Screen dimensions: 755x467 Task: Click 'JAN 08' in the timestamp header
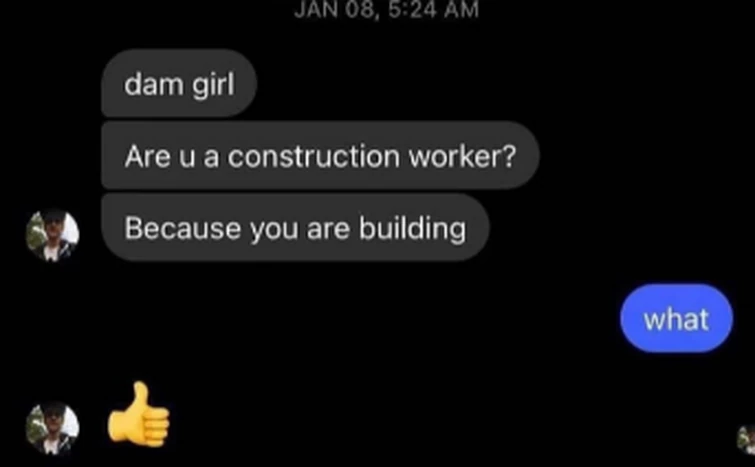coord(334,10)
